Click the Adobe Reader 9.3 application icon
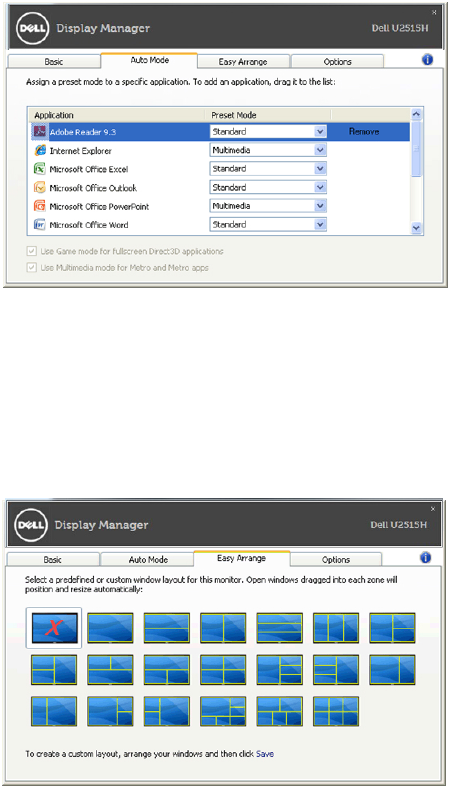 point(40,132)
